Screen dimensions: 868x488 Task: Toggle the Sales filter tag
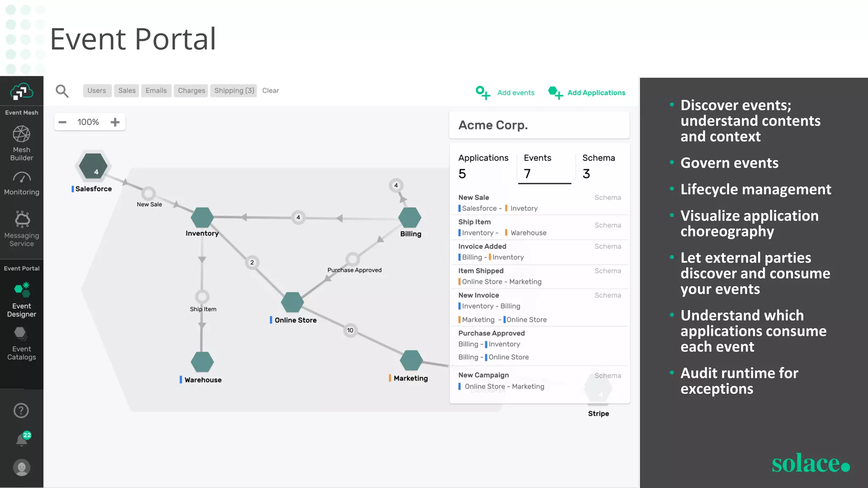[127, 91]
